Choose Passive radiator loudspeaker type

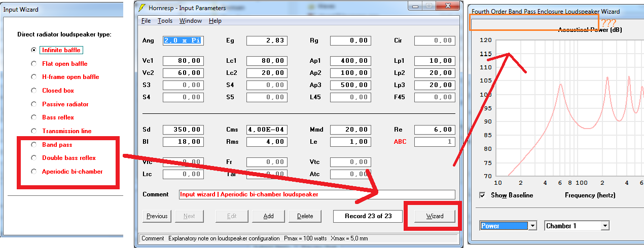tap(34, 104)
